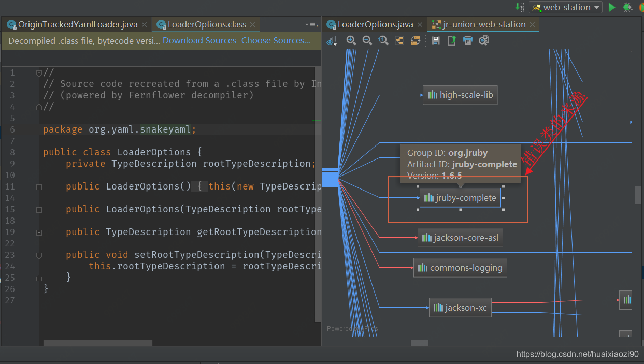Zoom out of the dependency diagram
The height and width of the screenshot is (364, 644).
coord(367,40)
